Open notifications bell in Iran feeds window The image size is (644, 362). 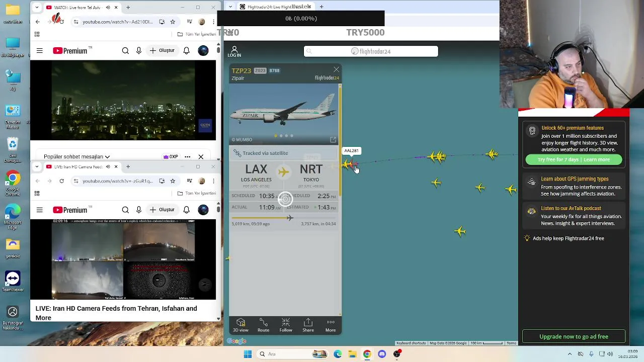(x=187, y=210)
